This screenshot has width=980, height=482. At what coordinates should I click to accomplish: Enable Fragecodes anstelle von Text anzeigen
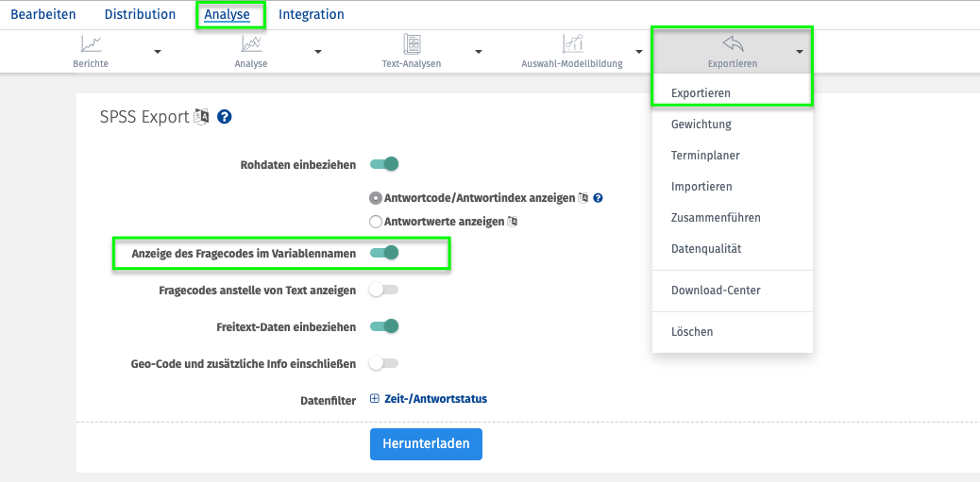click(383, 291)
